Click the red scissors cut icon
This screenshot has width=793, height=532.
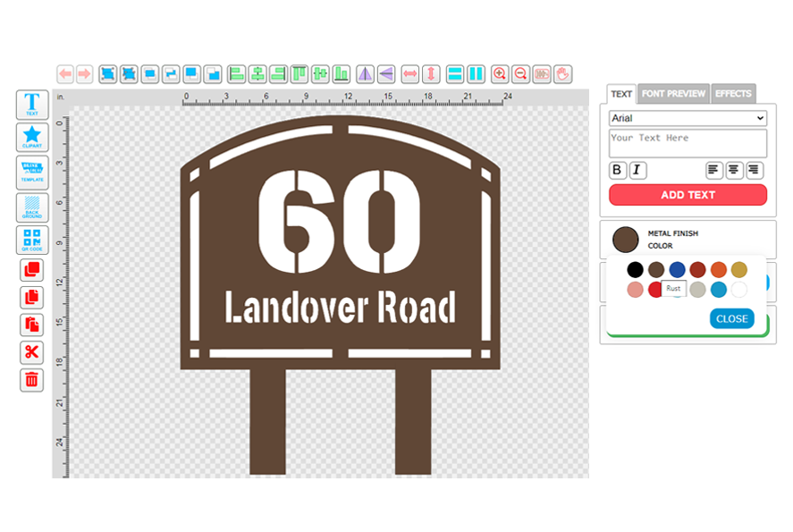[32, 352]
